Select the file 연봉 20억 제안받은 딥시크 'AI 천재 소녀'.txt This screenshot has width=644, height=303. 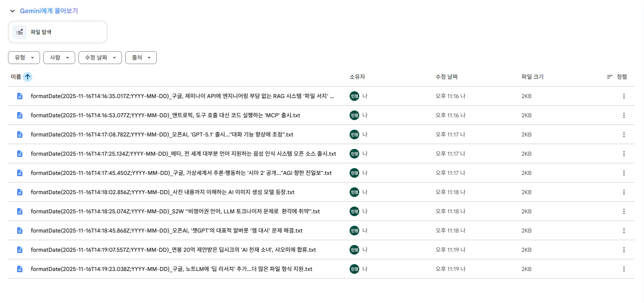(x=173, y=250)
